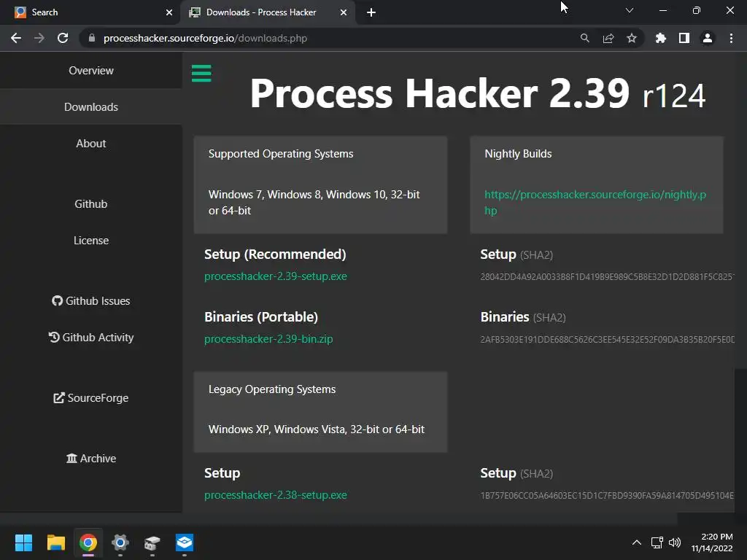Expand the tab search chevron
The image size is (747, 560).
tap(630, 10)
